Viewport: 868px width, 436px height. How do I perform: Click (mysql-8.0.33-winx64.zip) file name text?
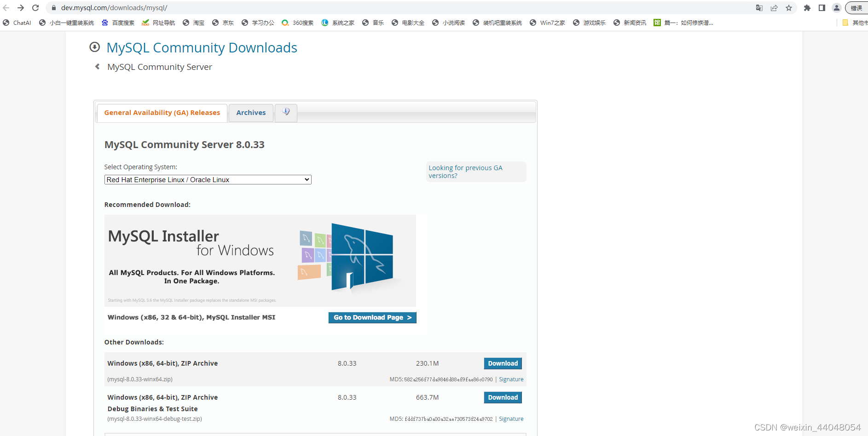click(140, 379)
